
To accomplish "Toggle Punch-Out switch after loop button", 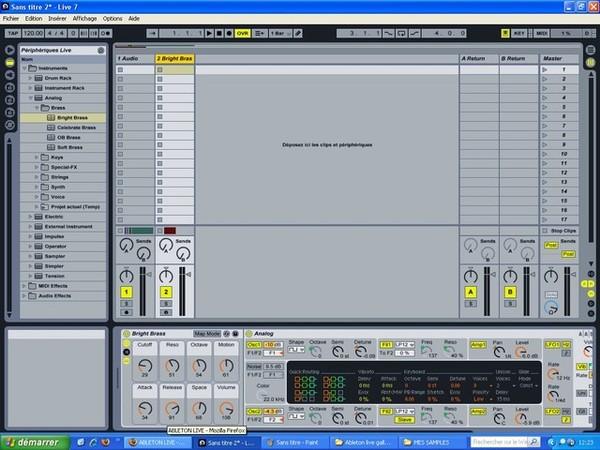I will (x=414, y=33).
